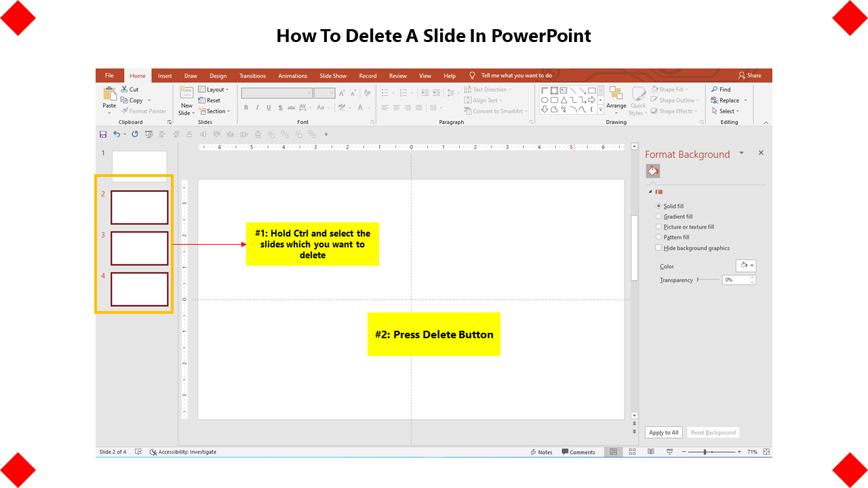Check Hide background graphics box
Image resolution: width=868 pixels, height=488 pixels.
[658, 248]
